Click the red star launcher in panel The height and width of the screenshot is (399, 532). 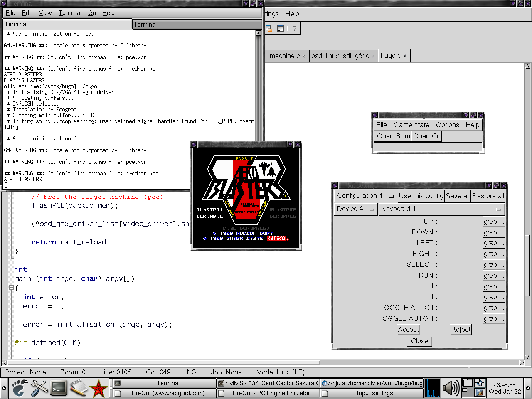pyautogui.click(x=99, y=388)
